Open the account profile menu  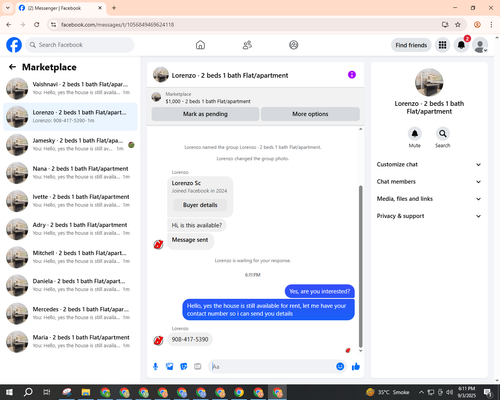480,45
